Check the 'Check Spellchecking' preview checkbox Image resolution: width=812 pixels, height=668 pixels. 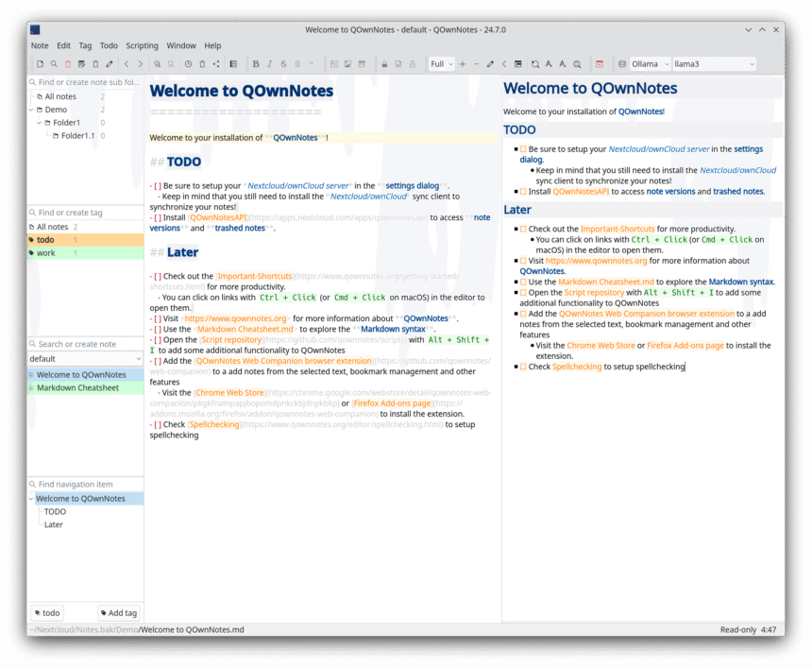[524, 367]
